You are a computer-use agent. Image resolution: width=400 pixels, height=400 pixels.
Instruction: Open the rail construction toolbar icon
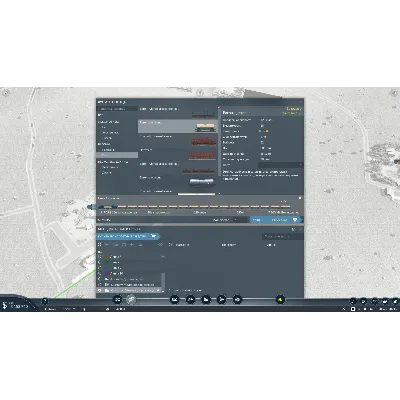click(x=175, y=300)
